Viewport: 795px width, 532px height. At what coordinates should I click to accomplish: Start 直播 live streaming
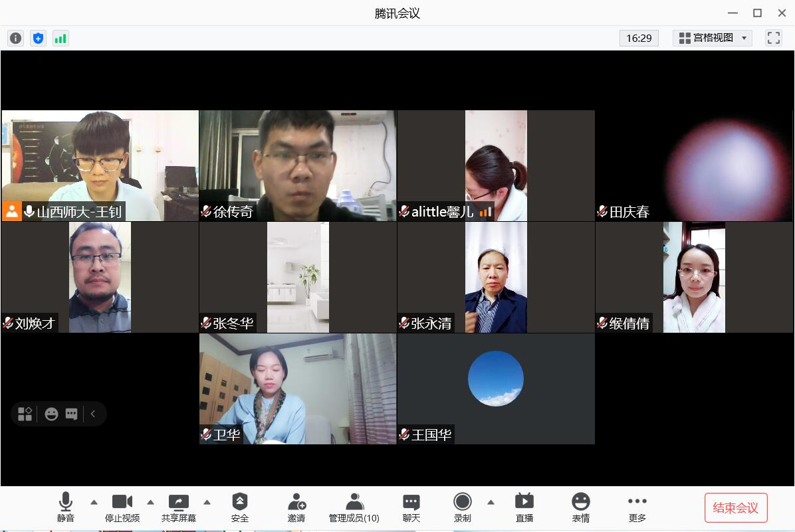[x=524, y=508]
